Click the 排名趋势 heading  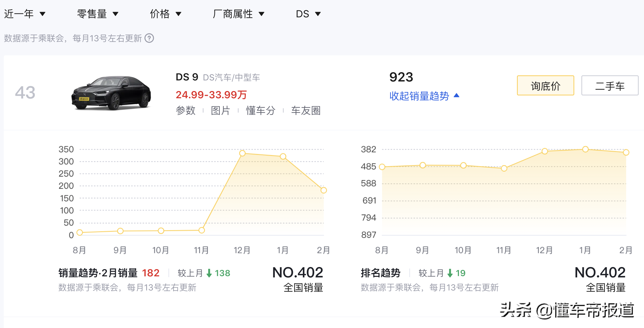pyautogui.click(x=381, y=273)
